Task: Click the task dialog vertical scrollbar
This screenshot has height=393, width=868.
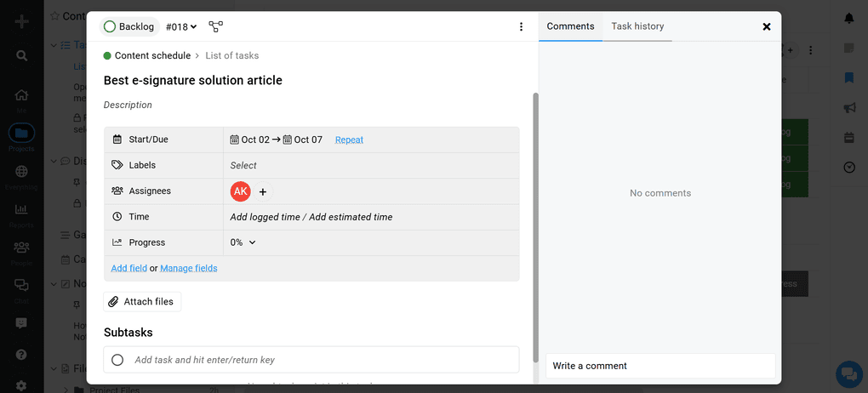Action: pyautogui.click(x=535, y=227)
